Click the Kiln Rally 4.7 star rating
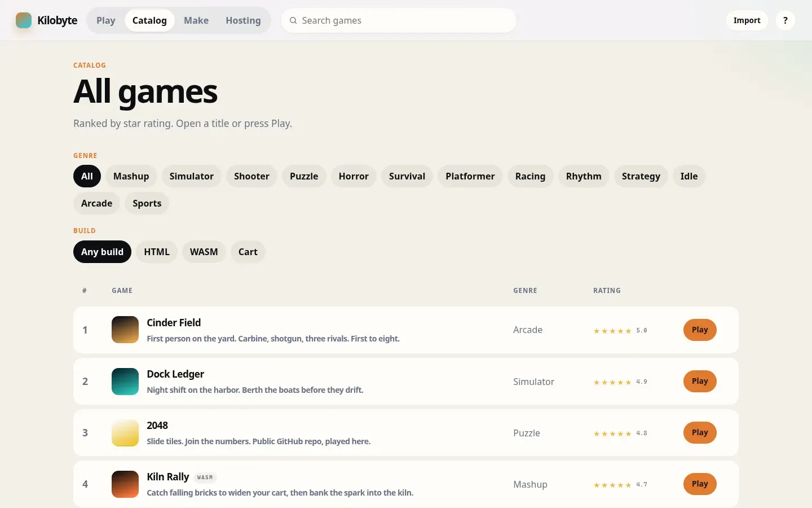This screenshot has height=508, width=812. tap(620, 485)
